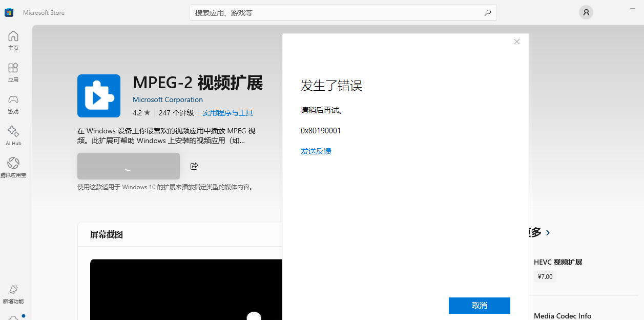Open the Home (主页) sidebar icon
Image resolution: width=644 pixels, height=320 pixels.
pyautogui.click(x=13, y=41)
